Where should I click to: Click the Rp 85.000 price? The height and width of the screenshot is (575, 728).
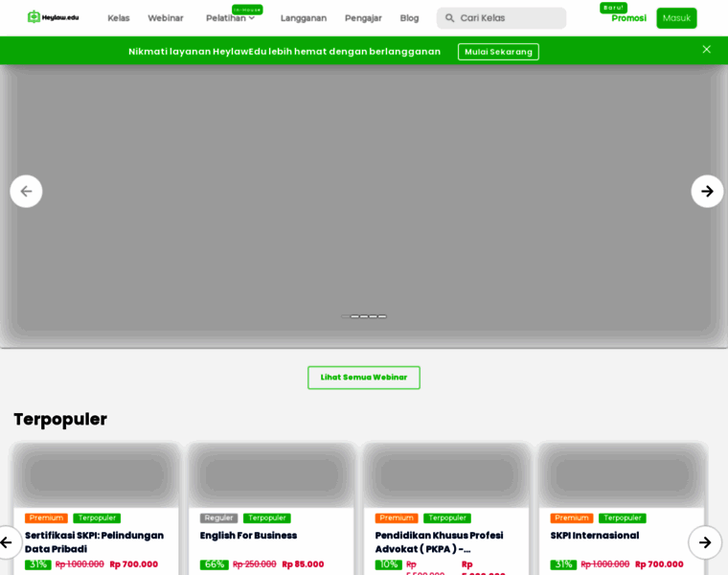coord(303,564)
